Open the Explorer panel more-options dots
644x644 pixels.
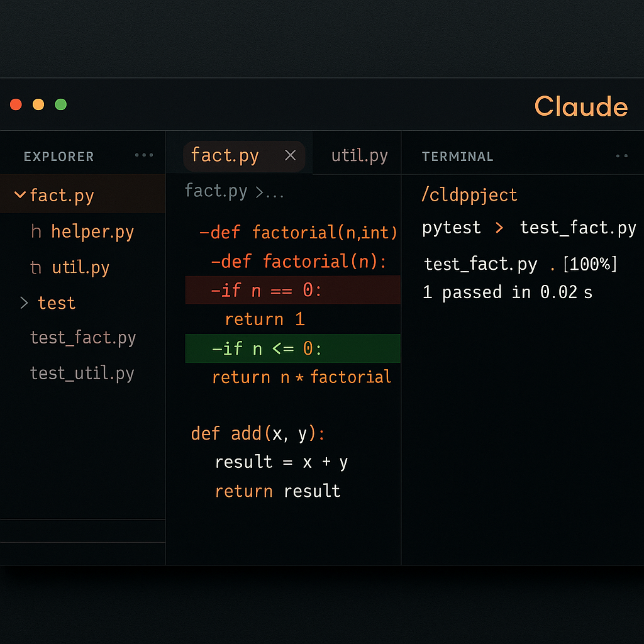tap(144, 155)
